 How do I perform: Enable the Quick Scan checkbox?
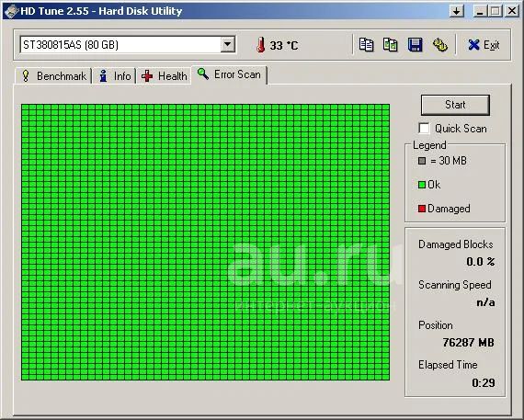(424, 129)
